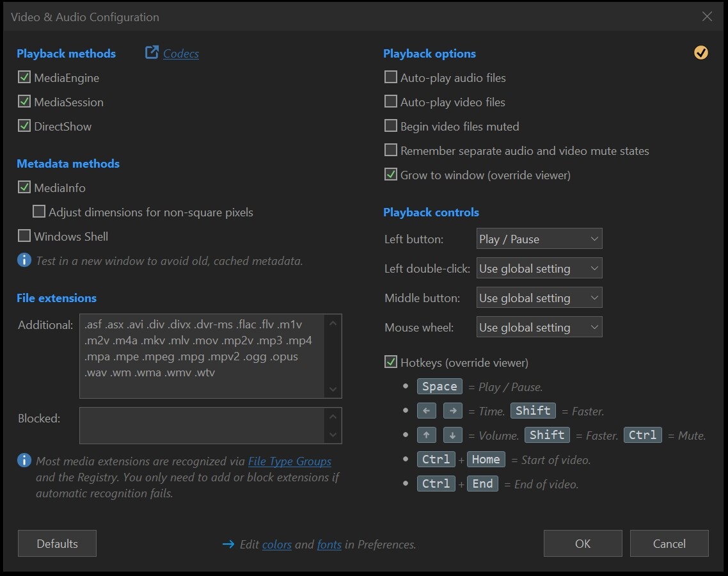Open the Mouse wheel dropdown

pyautogui.click(x=539, y=327)
